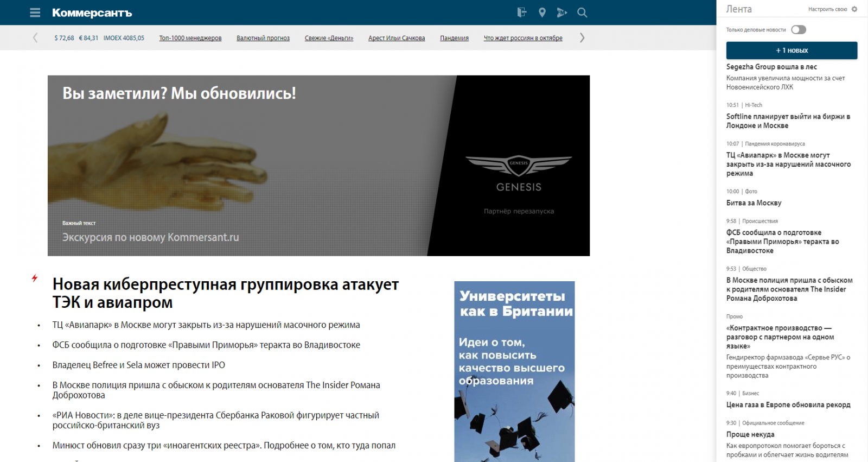
Task: Launch Коммерсантъ FM radio icon
Action: 562,12
